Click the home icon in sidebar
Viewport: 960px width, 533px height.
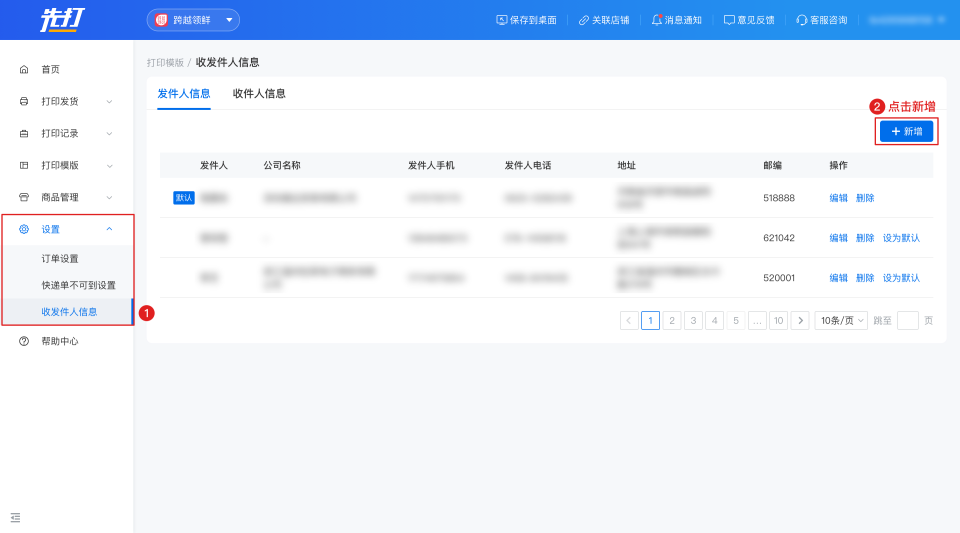point(24,70)
